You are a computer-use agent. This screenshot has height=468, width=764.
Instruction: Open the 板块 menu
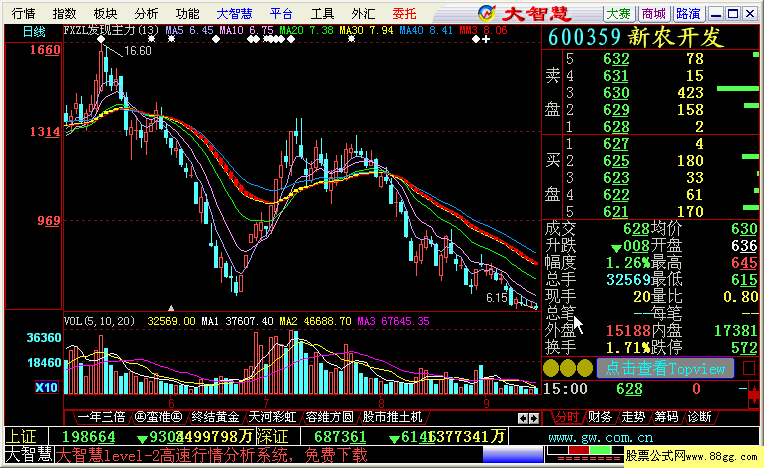[105, 14]
